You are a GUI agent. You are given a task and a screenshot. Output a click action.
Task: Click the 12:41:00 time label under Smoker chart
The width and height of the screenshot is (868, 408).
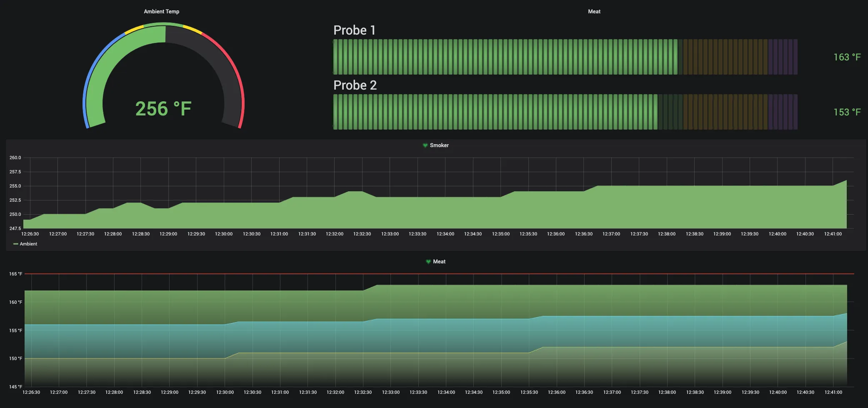833,234
